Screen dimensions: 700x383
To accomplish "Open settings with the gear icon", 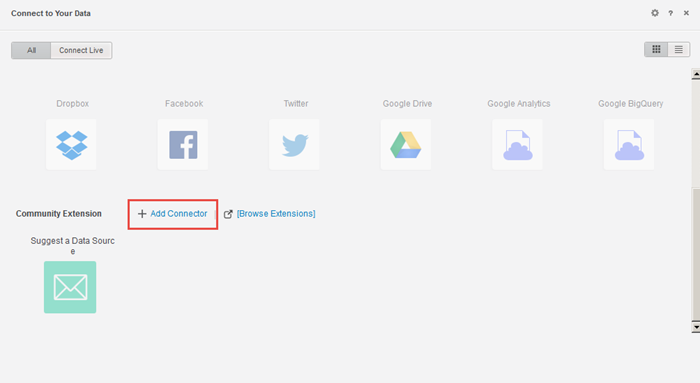I will [655, 13].
